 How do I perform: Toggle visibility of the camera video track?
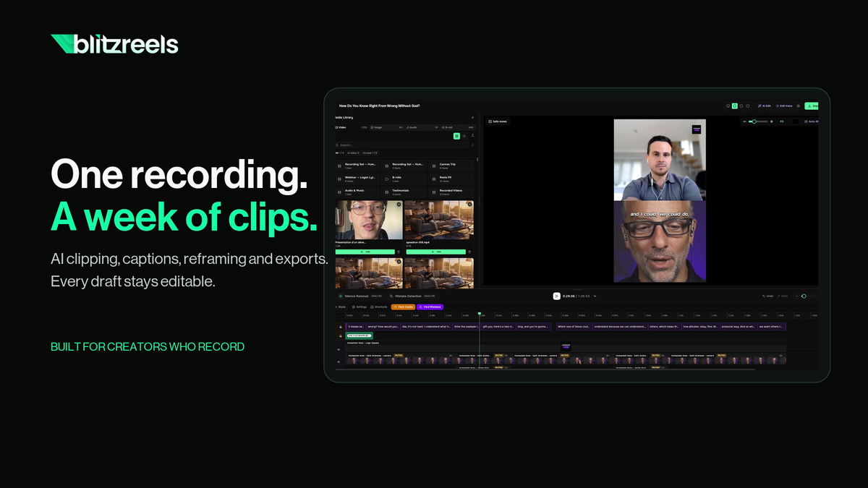pos(339,361)
